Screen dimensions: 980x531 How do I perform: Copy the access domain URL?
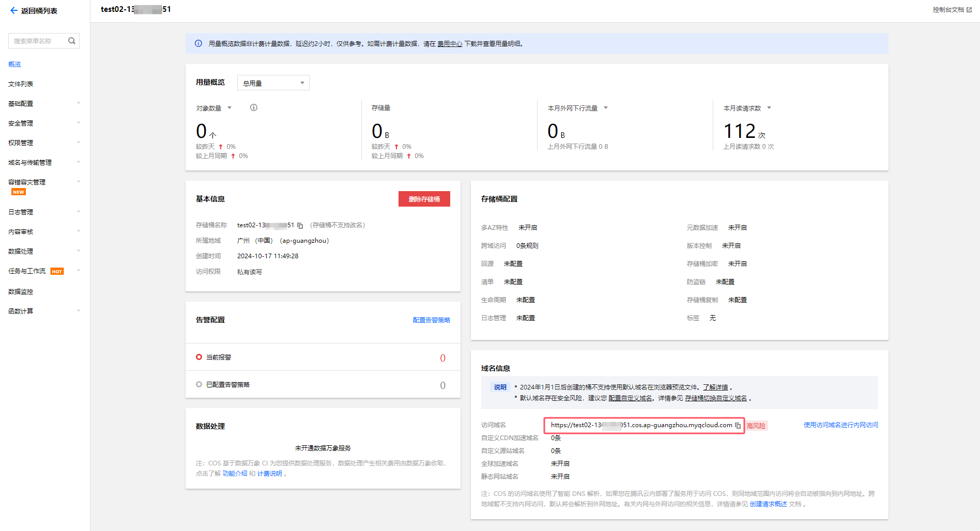[x=738, y=426]
